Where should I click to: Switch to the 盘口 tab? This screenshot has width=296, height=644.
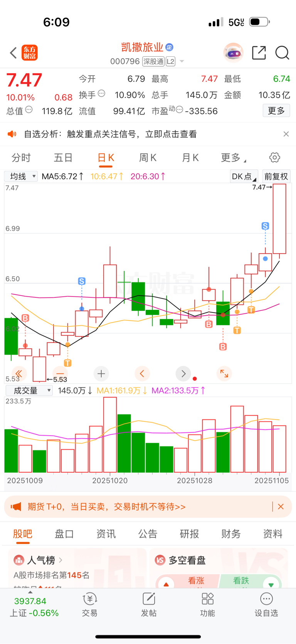point(64,534)
